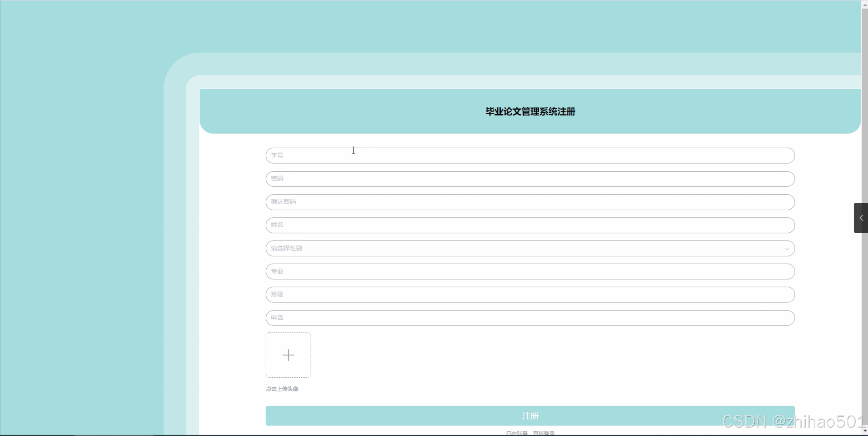Open the 请选择性别 dropdown field
Image resolution: width=868 pixels, height=436 pixels.
coord(509,248)
